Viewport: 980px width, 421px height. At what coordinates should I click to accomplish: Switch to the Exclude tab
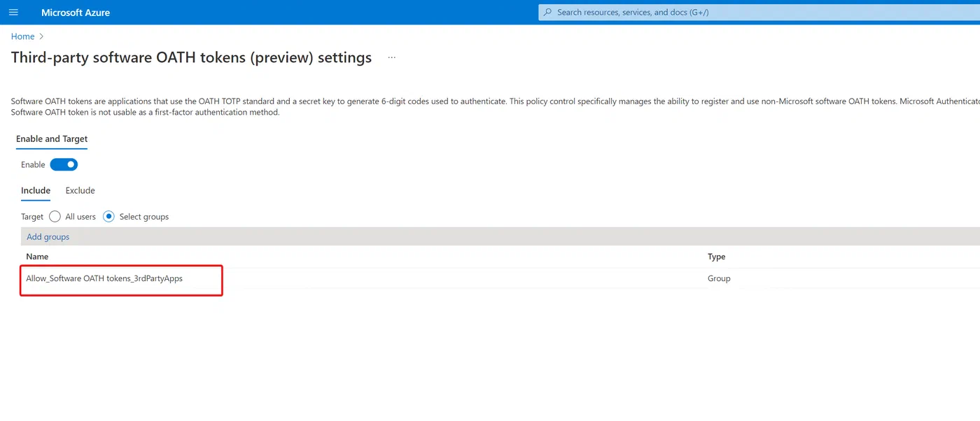tap(80, 191)
